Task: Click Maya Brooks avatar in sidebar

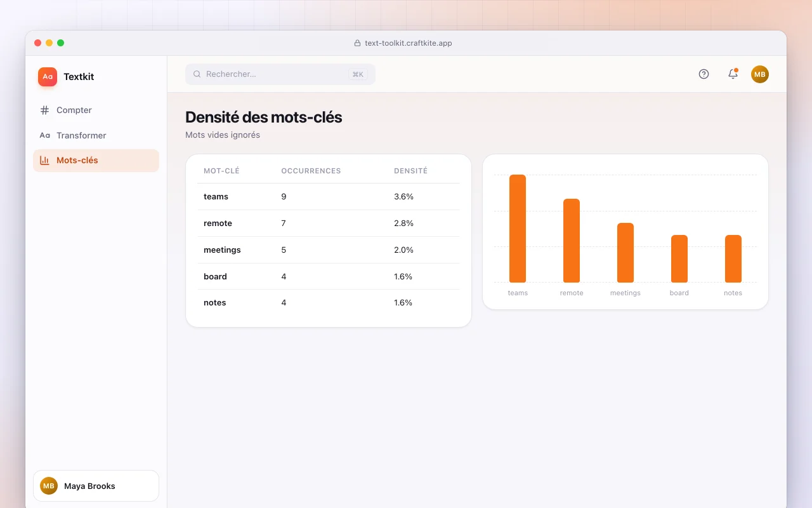Action: [49, 486]
